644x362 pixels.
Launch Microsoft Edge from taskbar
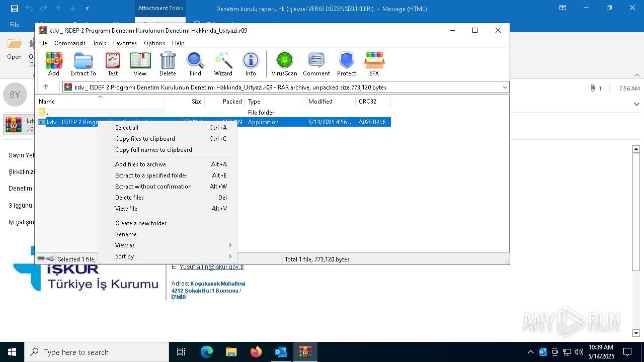point(207,352)
